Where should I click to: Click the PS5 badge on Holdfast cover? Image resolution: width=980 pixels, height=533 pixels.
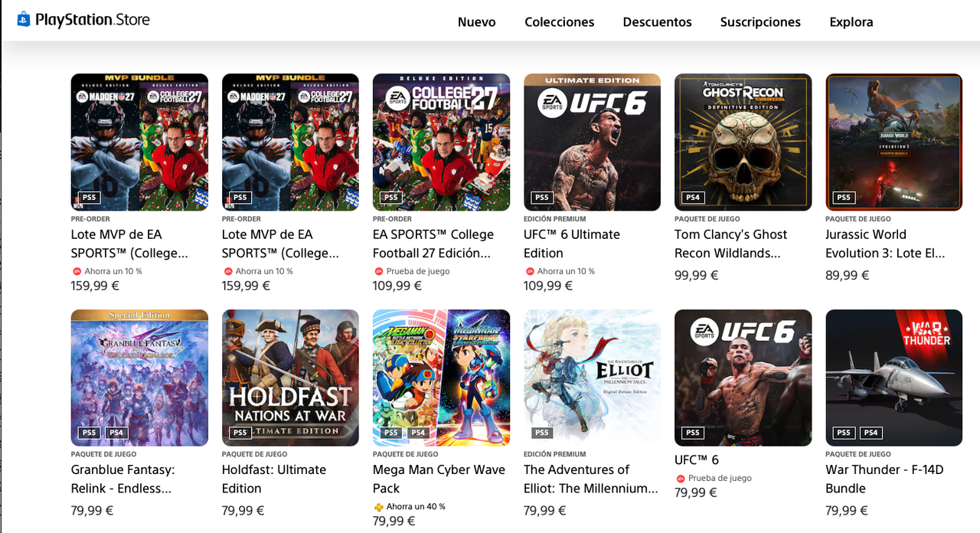pos(240,433)
